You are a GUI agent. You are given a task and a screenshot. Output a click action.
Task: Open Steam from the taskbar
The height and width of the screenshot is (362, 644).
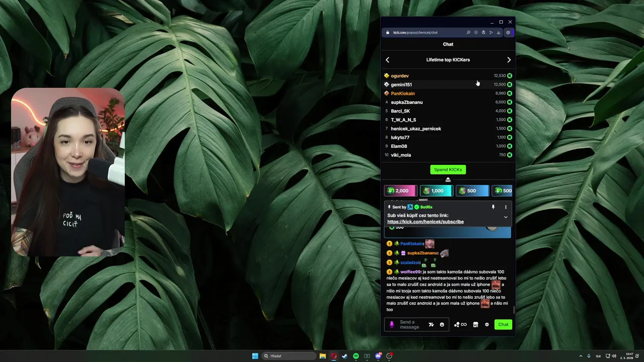(345, 356)
